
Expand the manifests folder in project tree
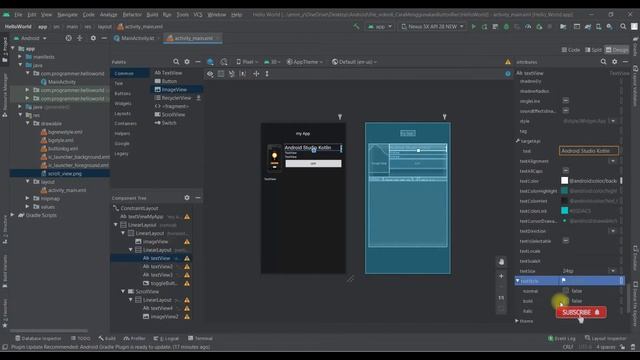(x=20, y=57)
